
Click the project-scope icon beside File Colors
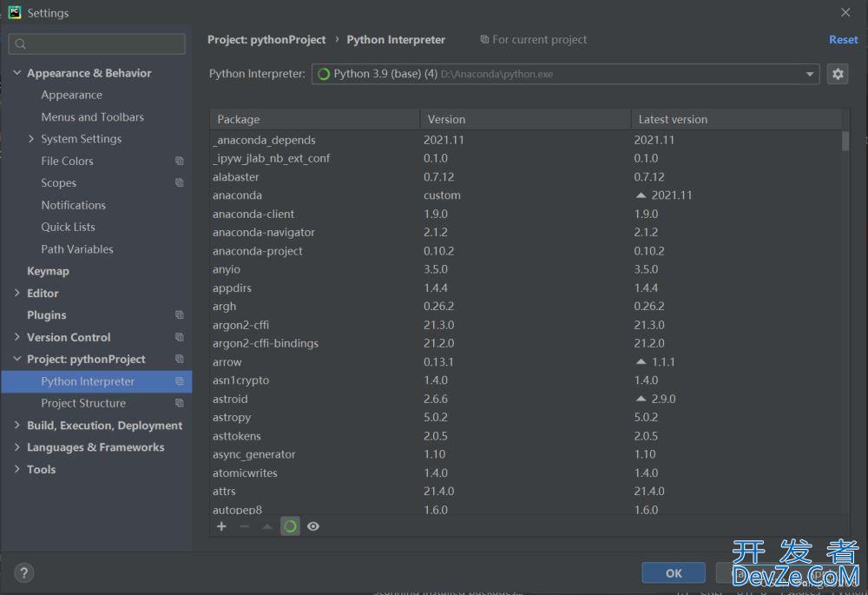[x=180, y=161]
